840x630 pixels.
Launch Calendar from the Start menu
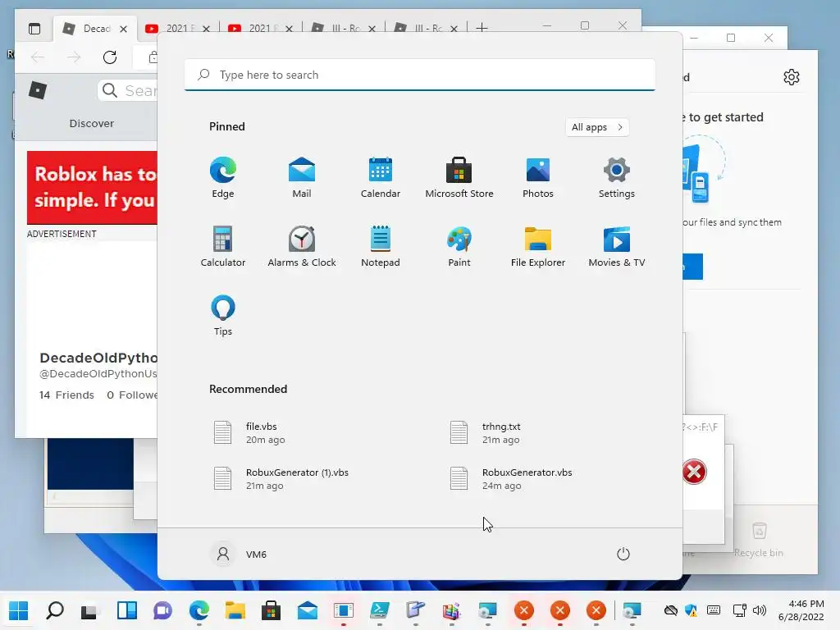381,178
